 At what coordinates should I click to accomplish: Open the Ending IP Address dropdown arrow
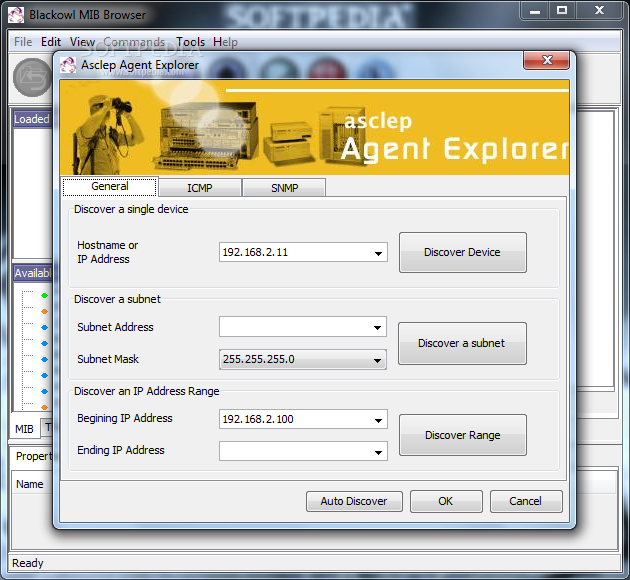[378, 452]
